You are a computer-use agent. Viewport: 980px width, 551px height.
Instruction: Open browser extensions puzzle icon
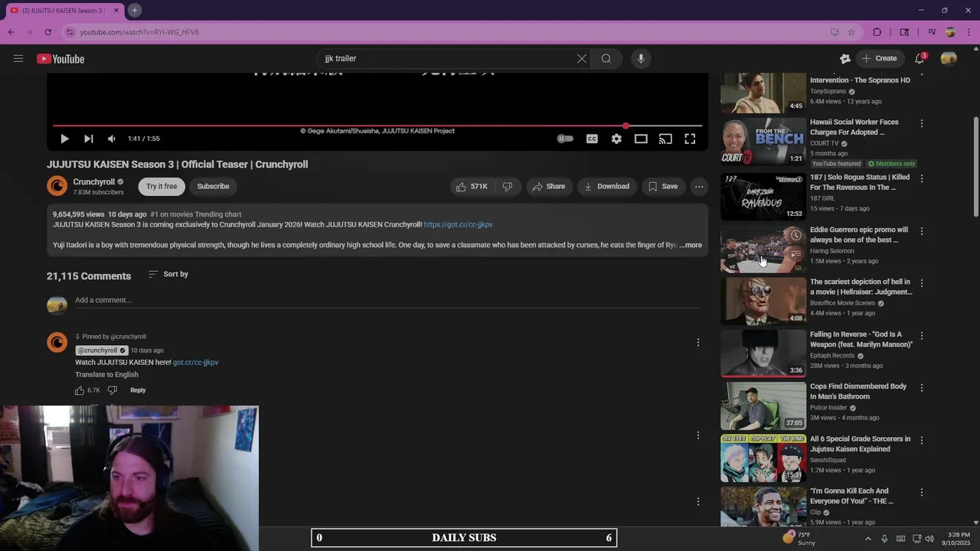click(877, 32)
